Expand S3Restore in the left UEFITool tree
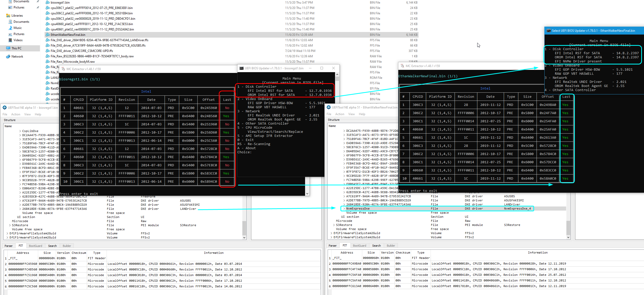644x295 pixels. (x=10, y=225)
